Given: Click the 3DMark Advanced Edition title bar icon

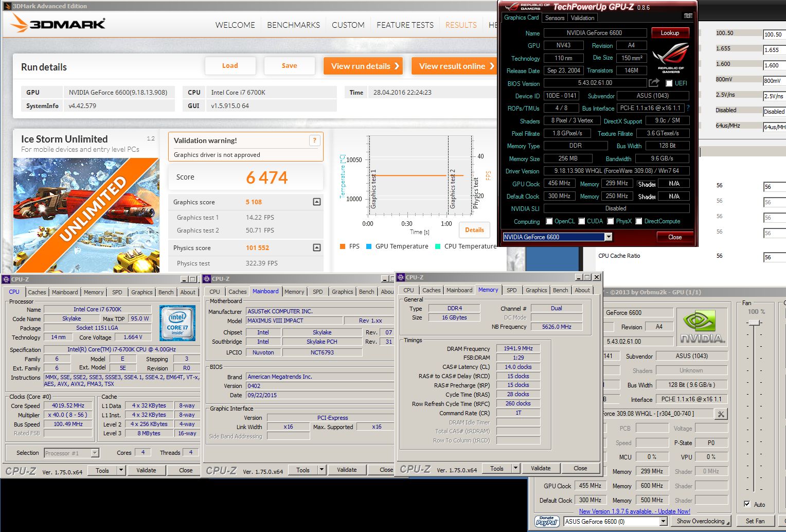Looking at the screenshot, I should point(7,6).
